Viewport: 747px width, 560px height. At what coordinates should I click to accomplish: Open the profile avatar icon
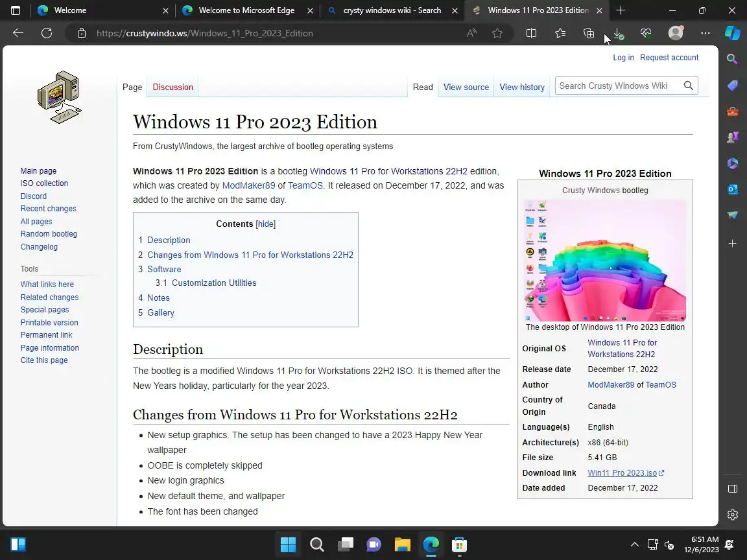[676, 32]
